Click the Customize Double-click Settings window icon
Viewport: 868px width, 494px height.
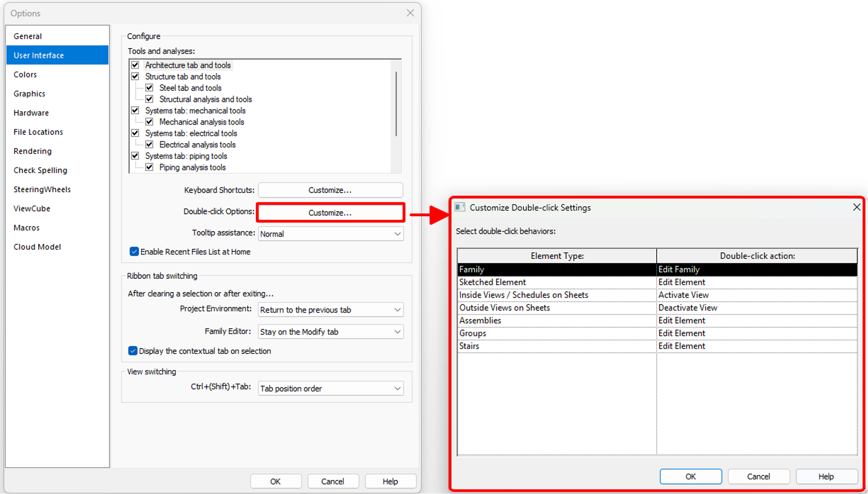(x=460, y=207)
